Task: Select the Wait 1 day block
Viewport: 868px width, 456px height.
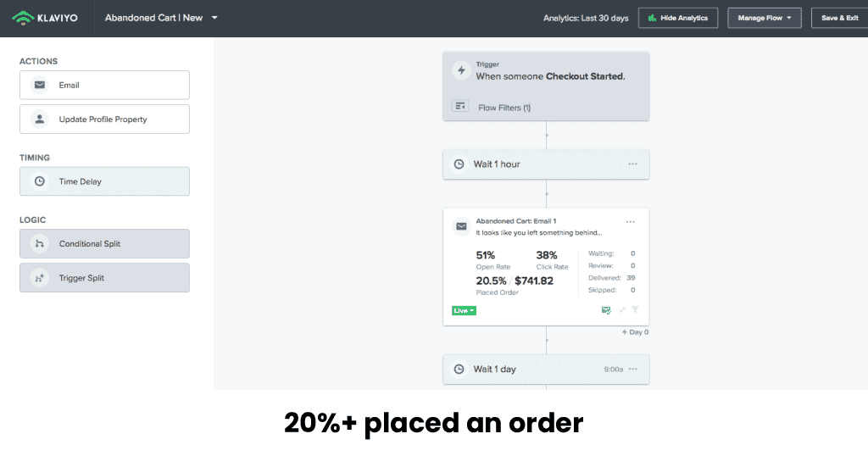Action: (x=546, y=369)
